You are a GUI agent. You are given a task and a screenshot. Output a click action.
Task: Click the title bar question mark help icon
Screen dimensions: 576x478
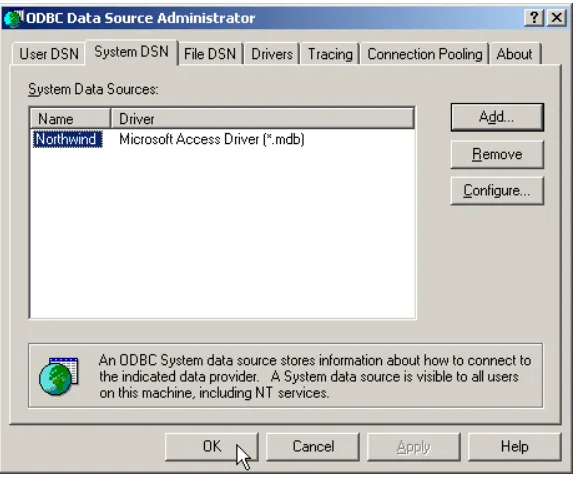534,17
